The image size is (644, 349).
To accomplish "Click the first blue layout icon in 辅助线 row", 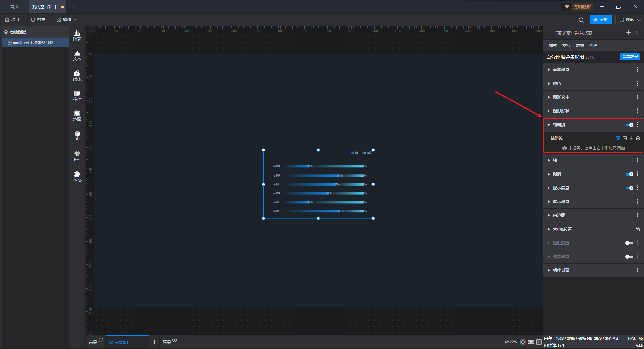I will point(618,138).
